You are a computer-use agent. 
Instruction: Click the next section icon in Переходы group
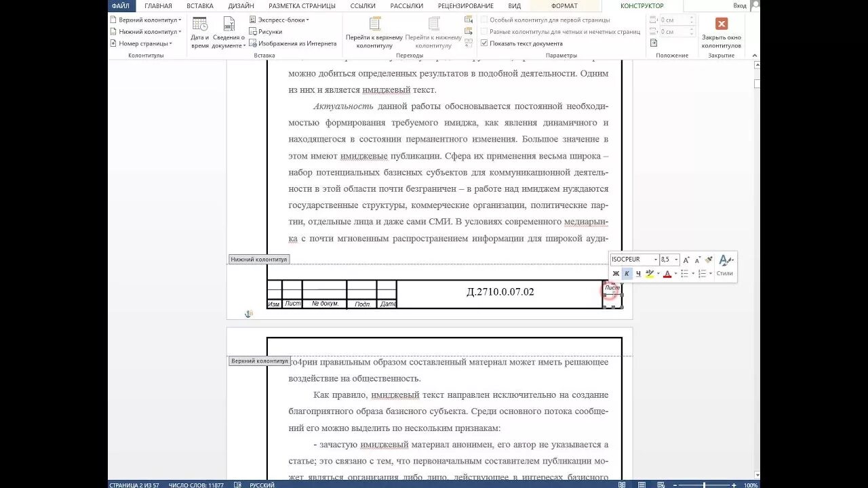(468, 32)
